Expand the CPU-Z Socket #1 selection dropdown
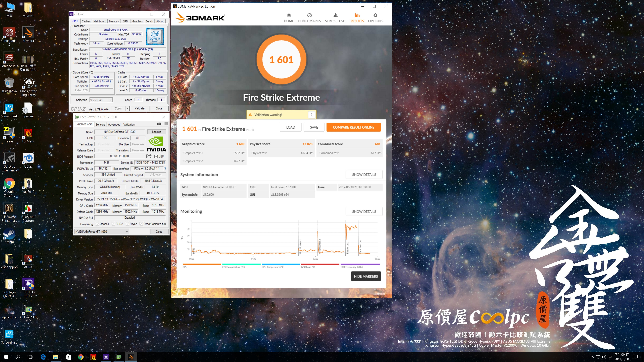Screen dimensions: 644x362 click(x=110, y=100)
